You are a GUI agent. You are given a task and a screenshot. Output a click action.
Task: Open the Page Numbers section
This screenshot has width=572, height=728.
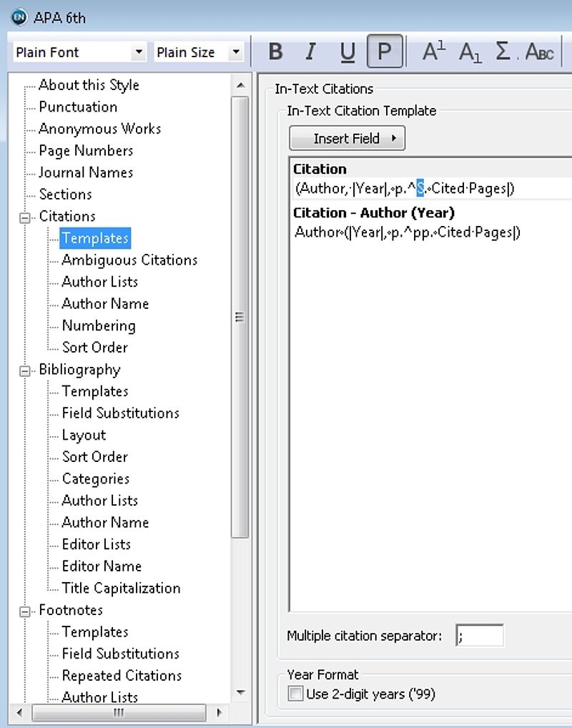[x=86, y=150]
